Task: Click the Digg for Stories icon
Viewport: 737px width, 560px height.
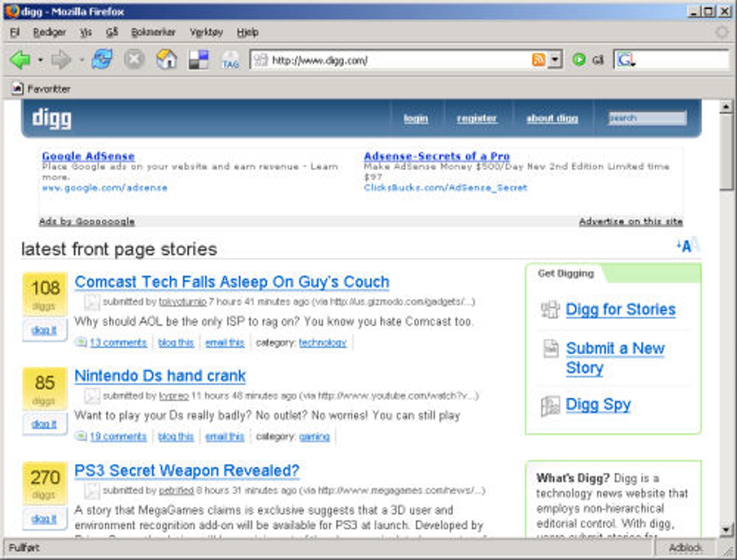Action: click(550, 309)
